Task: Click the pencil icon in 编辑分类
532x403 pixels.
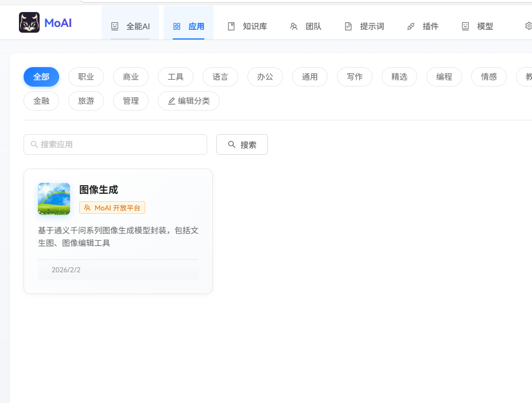Action: [x=172, y=101]
